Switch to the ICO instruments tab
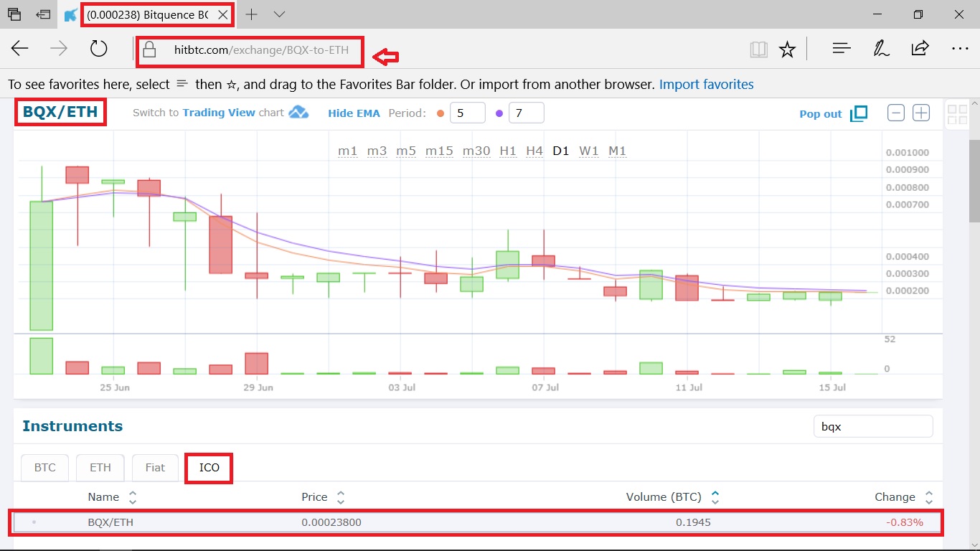Screen dimensions: 980x551 209,468
